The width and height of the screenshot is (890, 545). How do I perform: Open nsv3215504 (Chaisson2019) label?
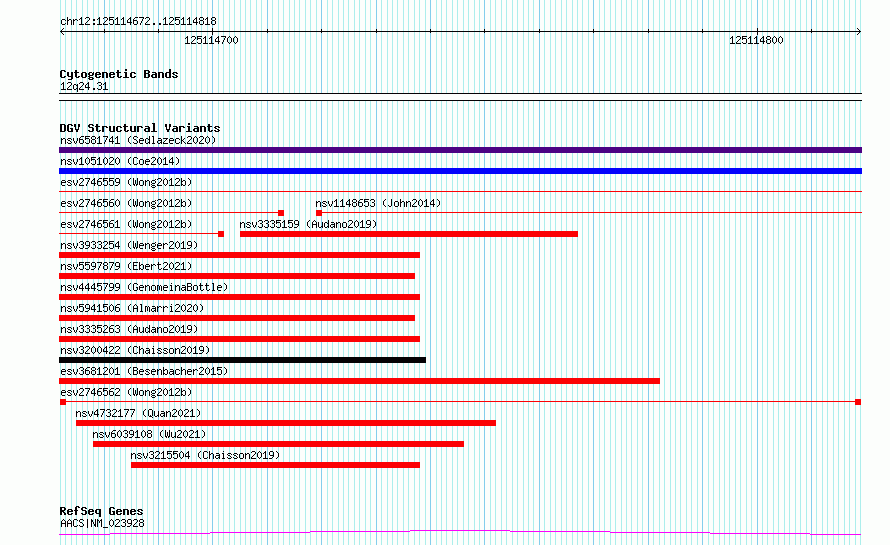pos(205,455)
